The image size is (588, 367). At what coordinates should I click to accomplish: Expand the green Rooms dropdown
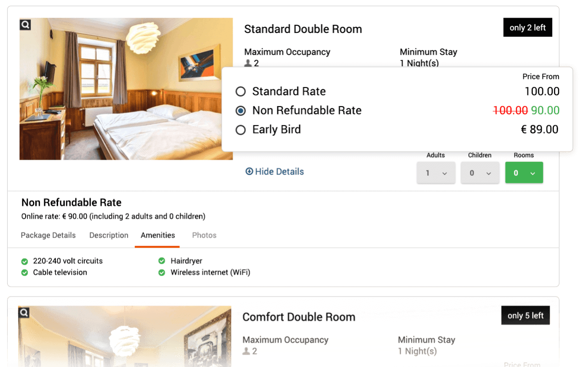coord(524,173)
